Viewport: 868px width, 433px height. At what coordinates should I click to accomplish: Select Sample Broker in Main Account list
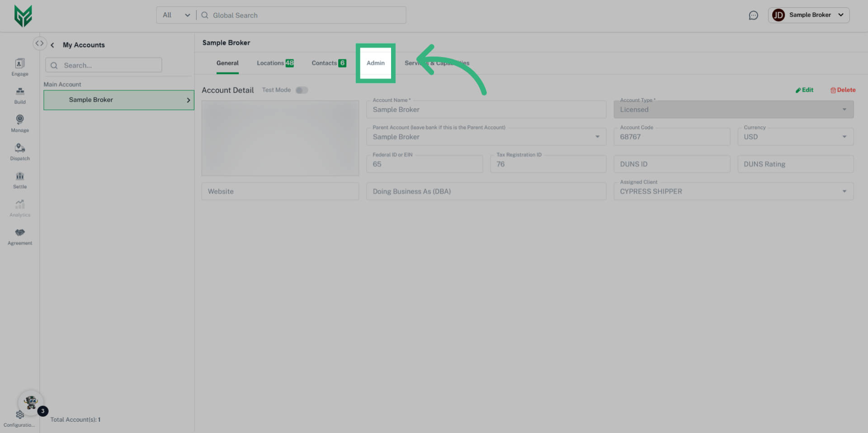119,100
